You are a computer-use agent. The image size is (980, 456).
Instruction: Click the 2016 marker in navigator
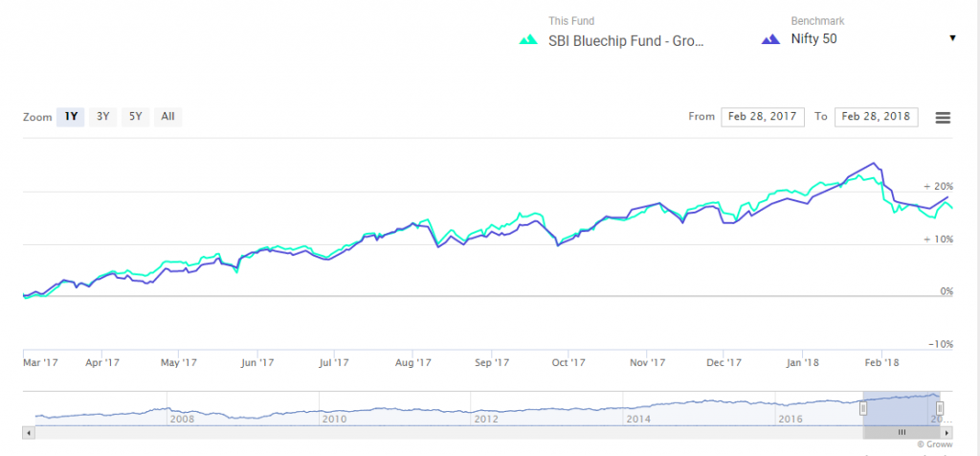pyautogui.click(x=791, y=419)
